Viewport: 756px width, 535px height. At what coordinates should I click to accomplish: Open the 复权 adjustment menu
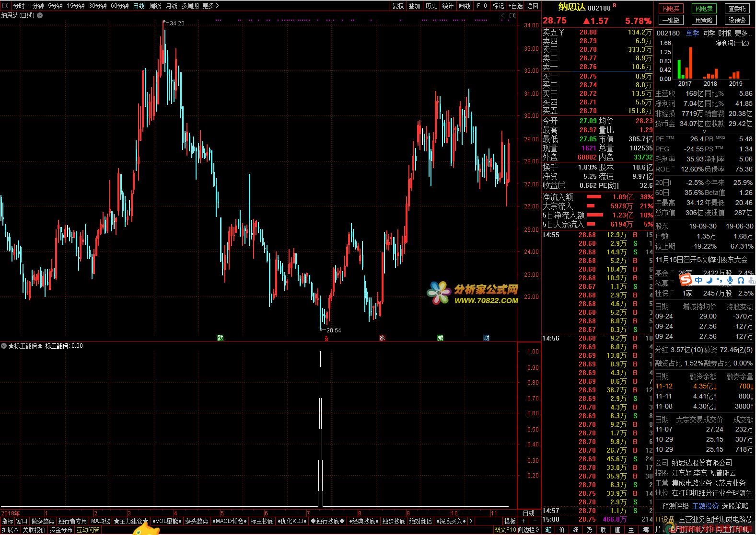tap(398, 6)
